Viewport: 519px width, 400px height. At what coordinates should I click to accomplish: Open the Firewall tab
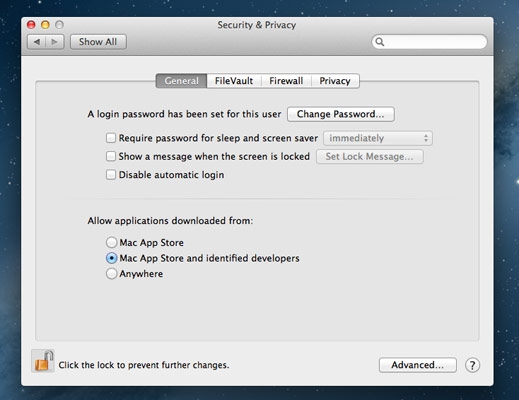pos(286,81)
